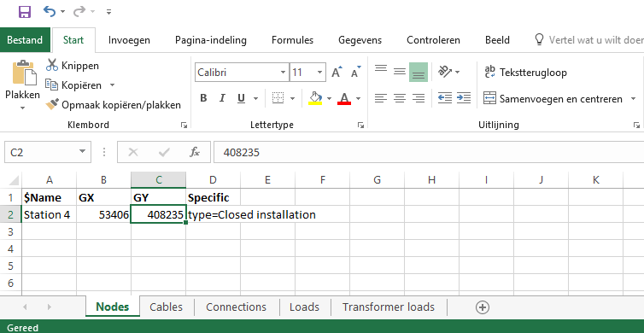Toggle Bold formatting
Viewport: 644px width, 333px height.
tap(203, 98)
